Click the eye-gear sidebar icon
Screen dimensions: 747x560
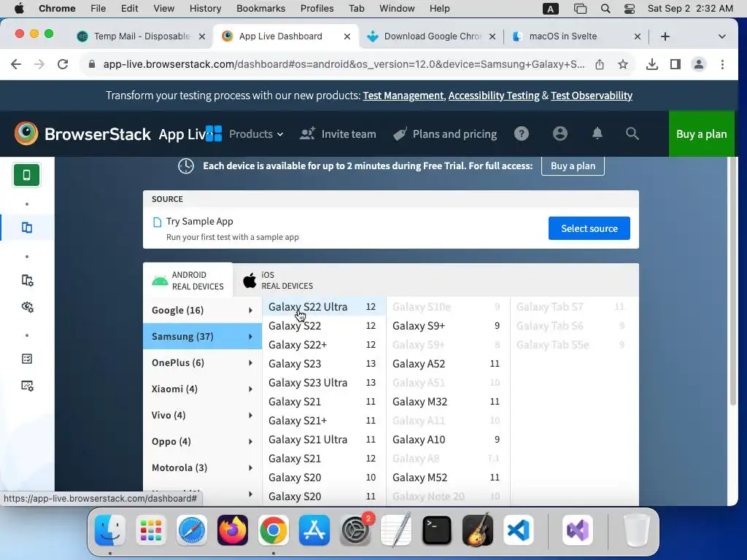pos(27,307)
